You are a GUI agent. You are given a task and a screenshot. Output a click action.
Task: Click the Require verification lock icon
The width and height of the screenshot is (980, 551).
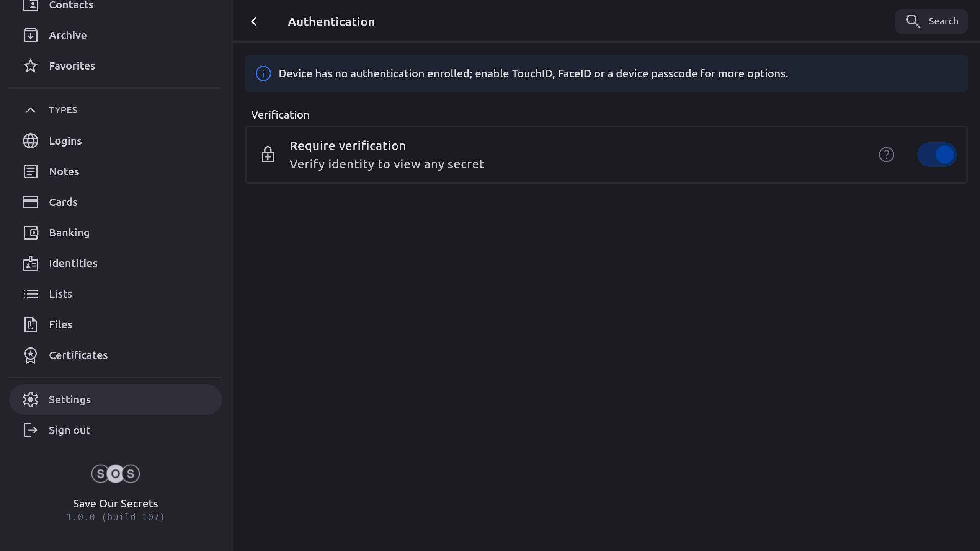(x=268, y=155)
